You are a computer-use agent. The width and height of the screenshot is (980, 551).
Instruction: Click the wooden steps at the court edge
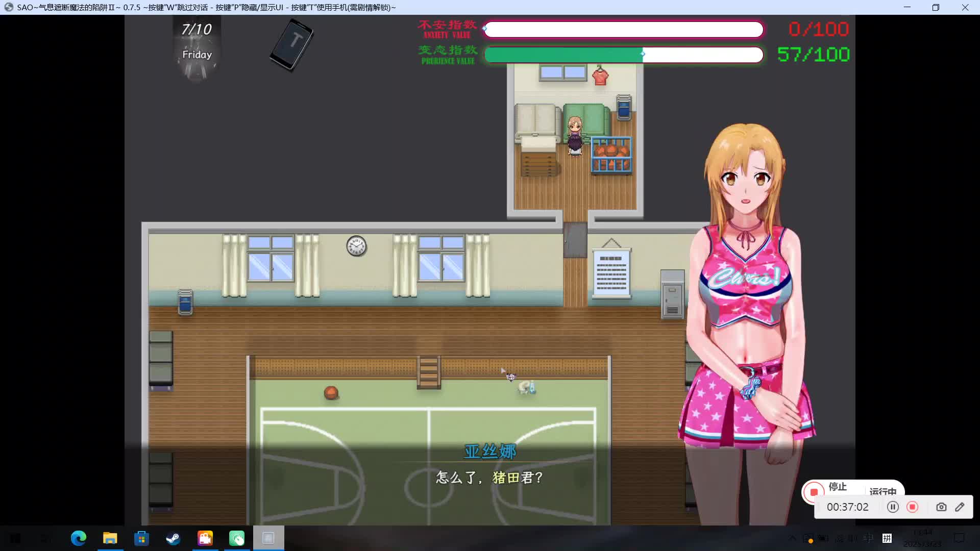point(429,372)
